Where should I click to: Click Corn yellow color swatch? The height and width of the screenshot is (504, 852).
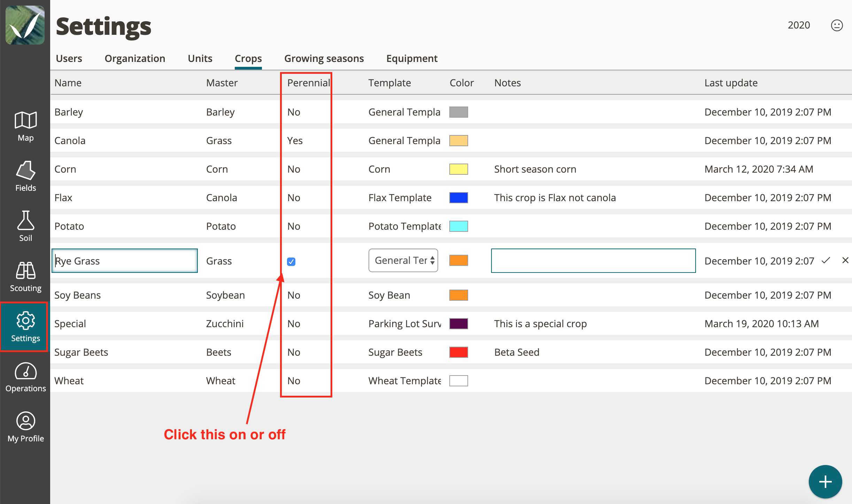point(459,169)
